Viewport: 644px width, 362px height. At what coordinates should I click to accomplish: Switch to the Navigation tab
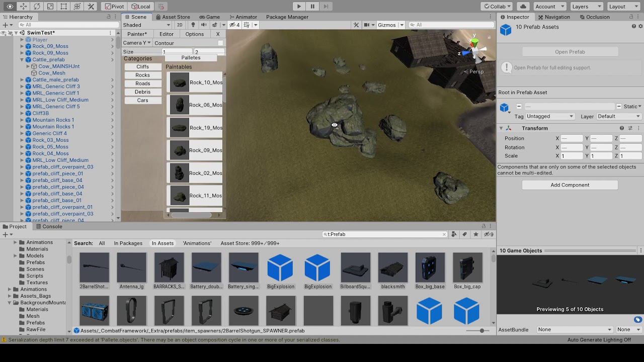coord(553,17)
